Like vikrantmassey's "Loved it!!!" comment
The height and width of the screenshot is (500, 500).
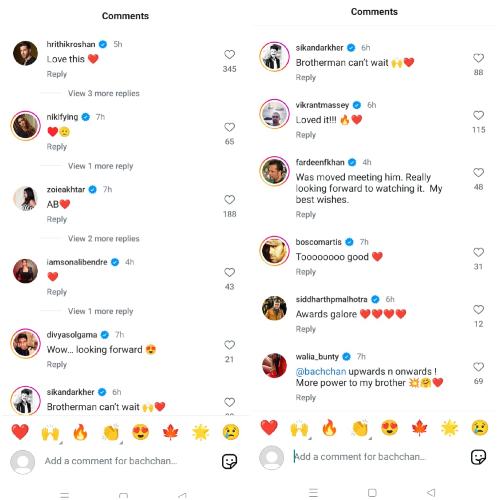pyautogui.click(x=478, y=115)
